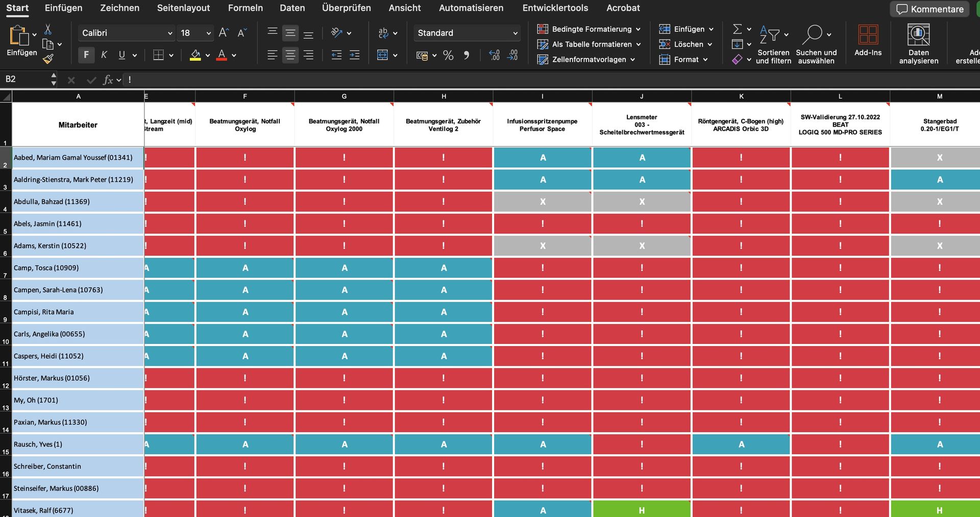Click the Format Painter brush icon
980x517 pixels.
(48, 59)
